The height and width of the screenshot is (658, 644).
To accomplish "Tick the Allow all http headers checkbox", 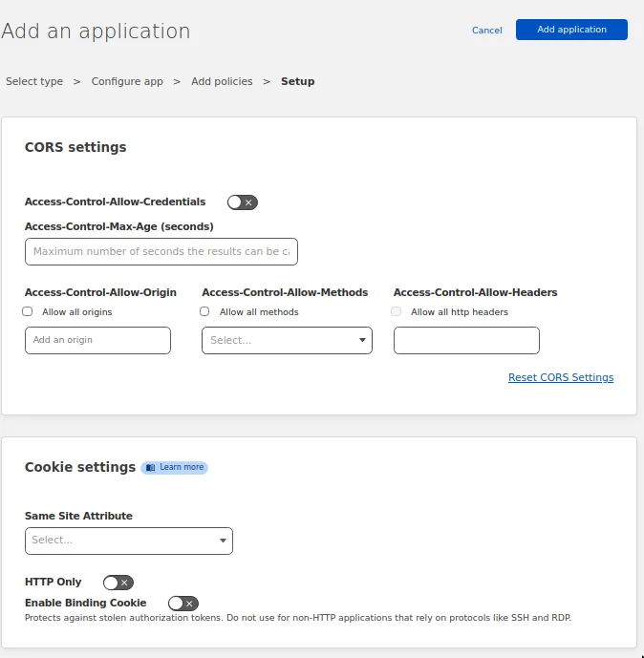I will coord(397,312).
